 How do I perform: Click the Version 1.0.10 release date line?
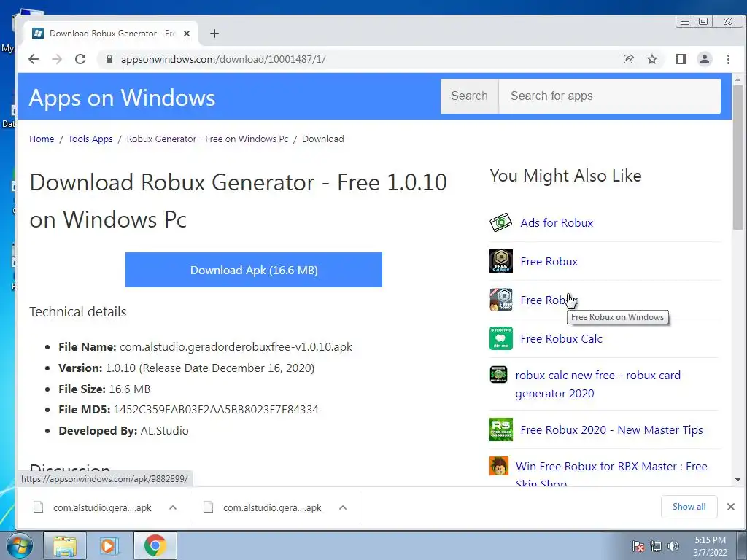pos(186,367)
